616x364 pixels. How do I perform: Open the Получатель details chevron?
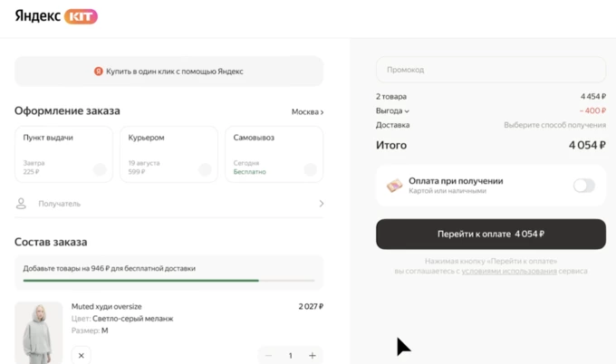tap(321, 204)
